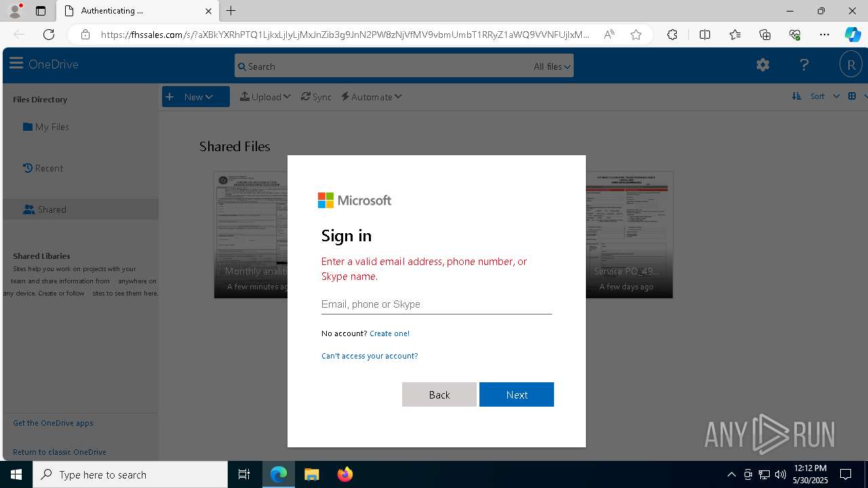Open tab actions menu icon
The width and height of the screenshot is (868, 488).
coord(41,11)
